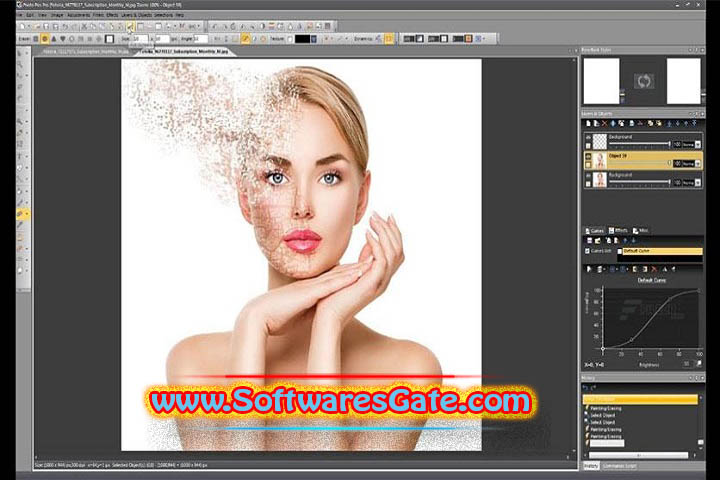Open the History panel options arrow

[691, 378]
